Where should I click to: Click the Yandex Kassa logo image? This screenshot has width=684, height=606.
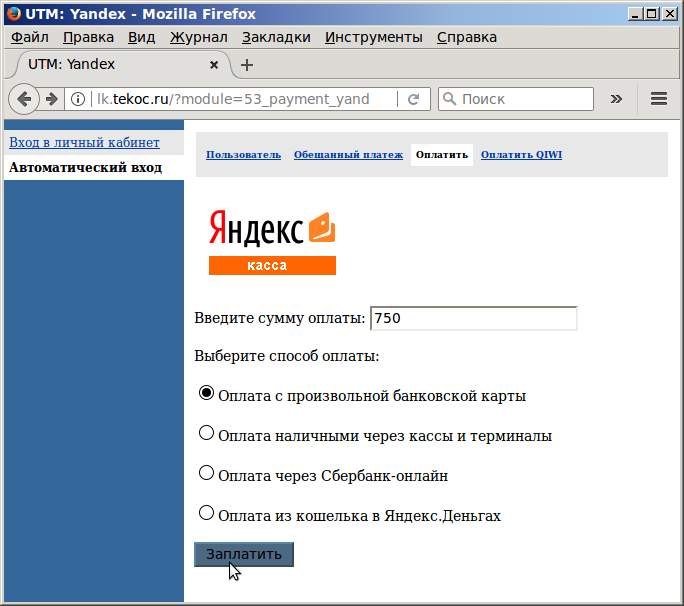[x=272, y=241]
